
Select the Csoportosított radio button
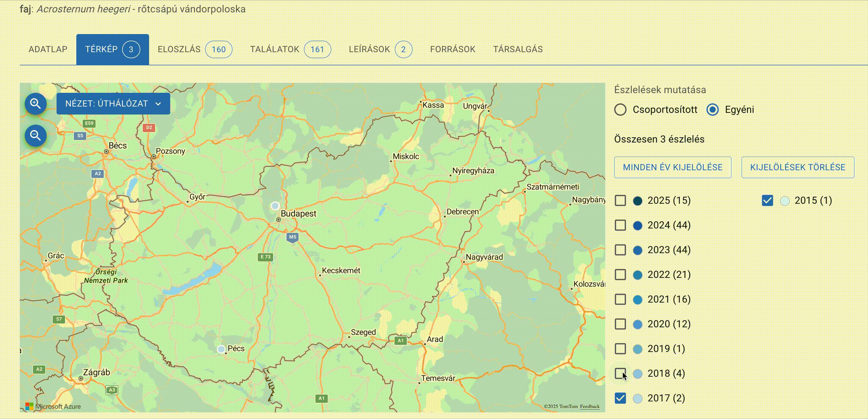[620, 110]
